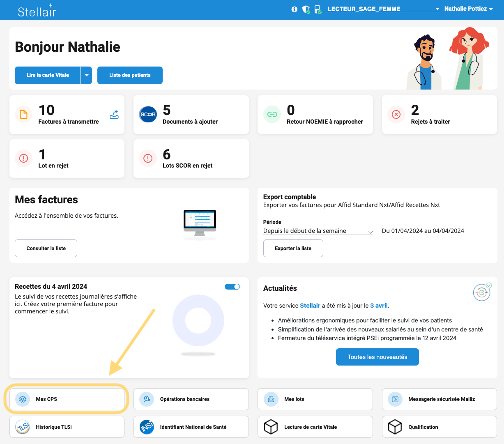Open the Période selection dropdown

318,231
